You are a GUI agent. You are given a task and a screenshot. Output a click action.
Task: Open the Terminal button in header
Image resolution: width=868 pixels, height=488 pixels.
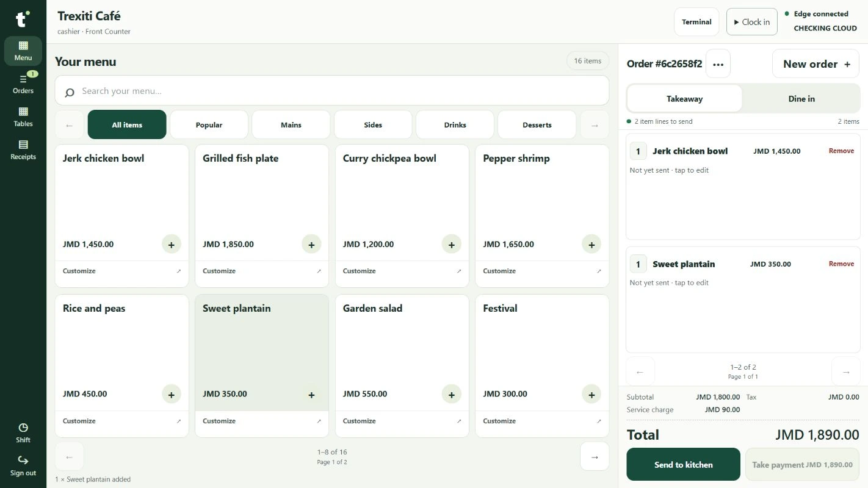tap(696, 22)
